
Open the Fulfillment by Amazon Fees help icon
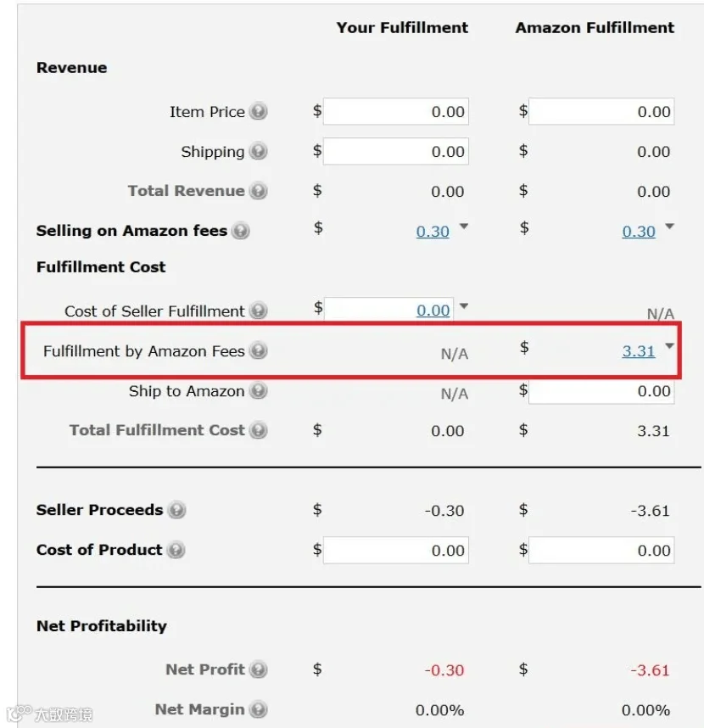coord(258,350)
